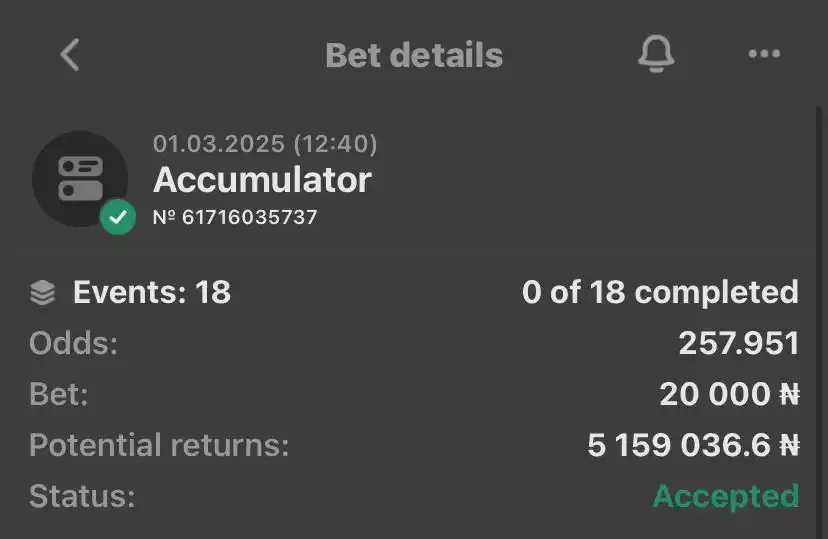Select the Bet details title
The image size is (828, 539).
tap(414, 55)
